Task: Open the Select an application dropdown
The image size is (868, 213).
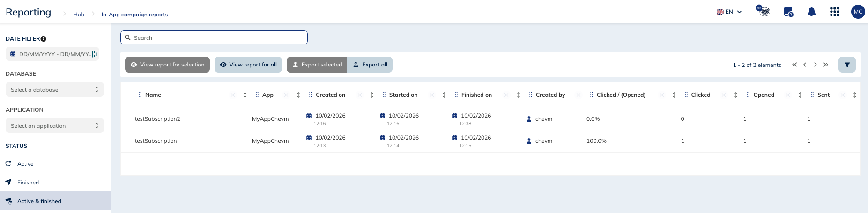Action: point(55,125)
